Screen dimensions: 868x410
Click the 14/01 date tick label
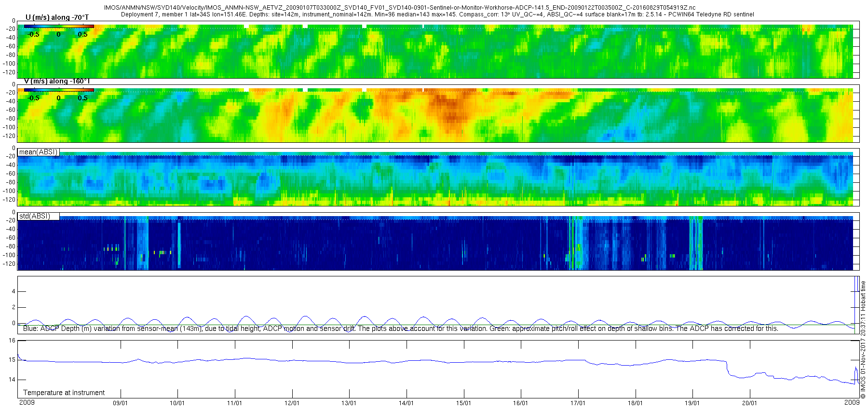pyautogui.click(x=406, y=403)
